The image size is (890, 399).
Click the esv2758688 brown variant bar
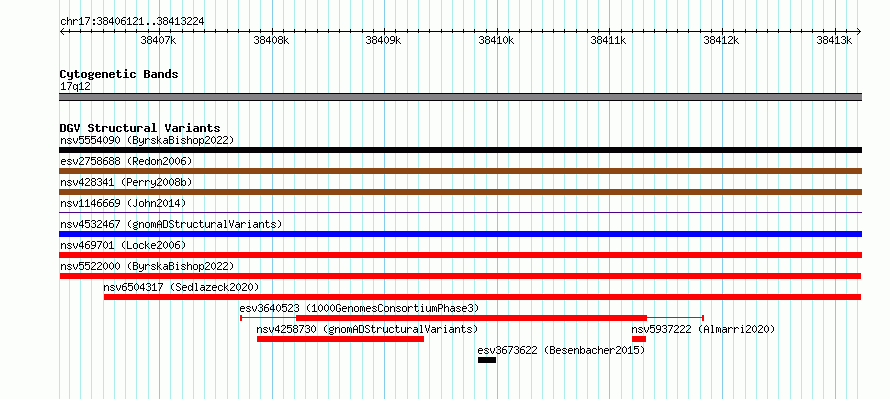pos(460,171)
